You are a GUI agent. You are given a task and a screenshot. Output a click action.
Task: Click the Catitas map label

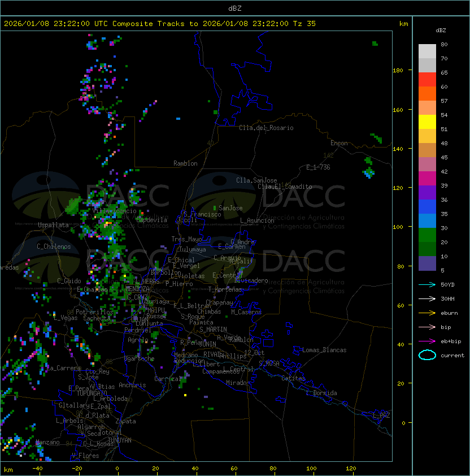(x=293, y=378)
